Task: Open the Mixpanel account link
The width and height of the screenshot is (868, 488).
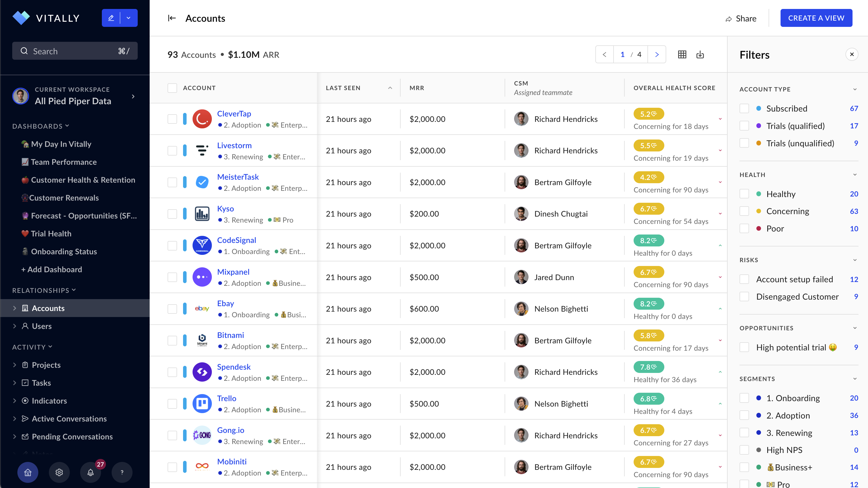Action: 233,272
